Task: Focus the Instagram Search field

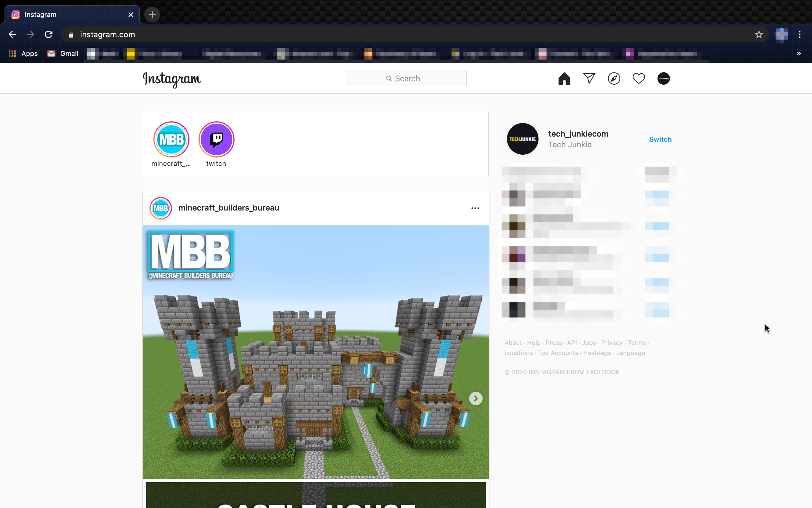Action: click(x=406, y=78)
